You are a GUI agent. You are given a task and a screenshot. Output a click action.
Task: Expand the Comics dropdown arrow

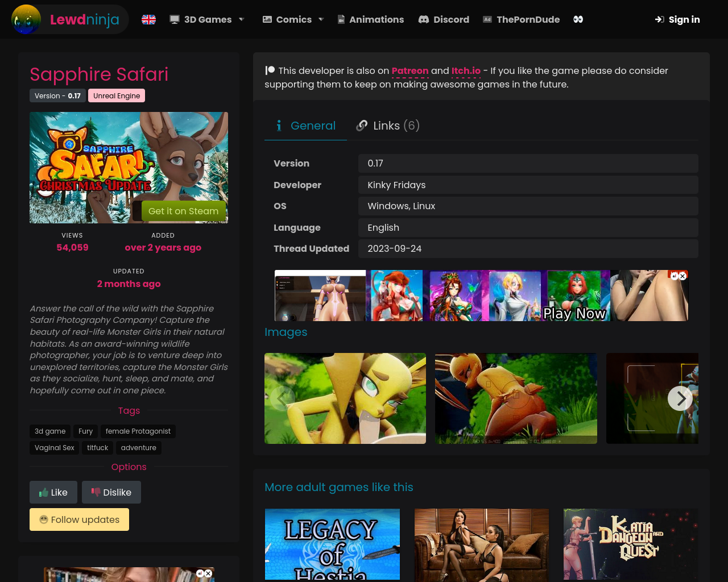point(321,19)
